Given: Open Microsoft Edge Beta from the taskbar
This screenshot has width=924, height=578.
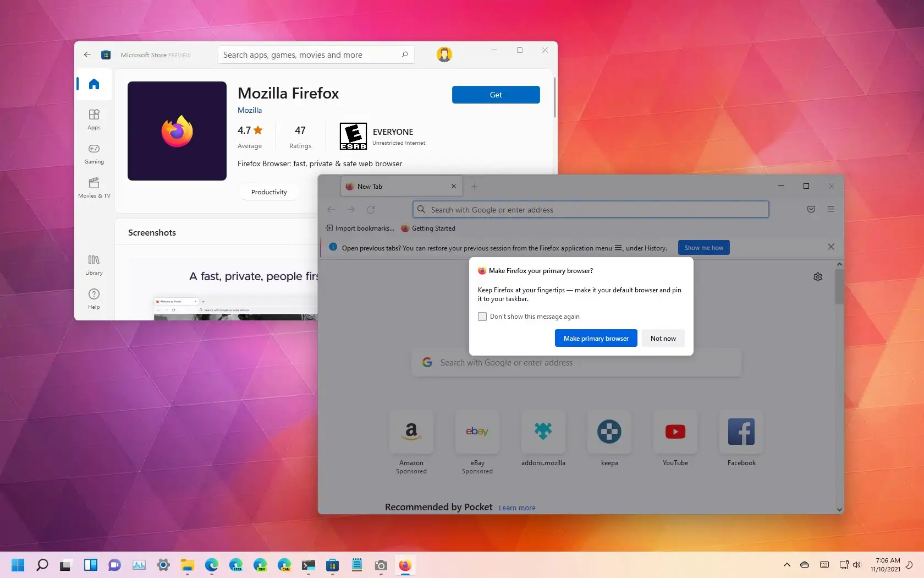Looking at the screenshot, I should [x=236, y=565].
